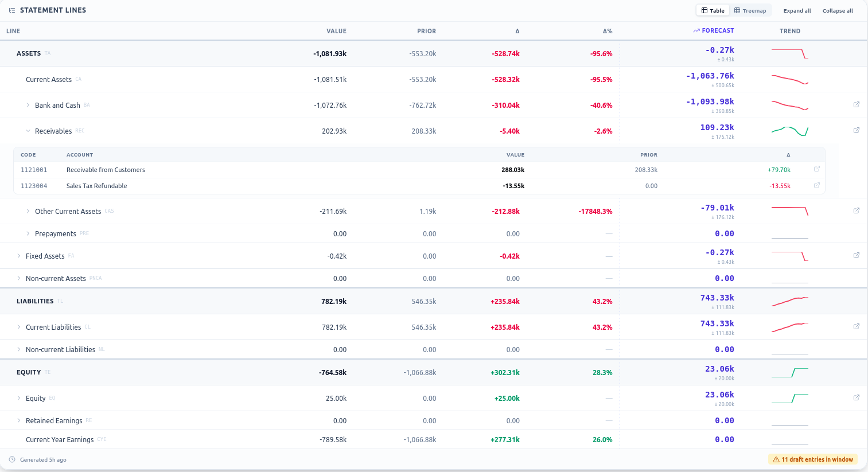Open external link icon for Equity row
The image size is (868, 472).
857,397
